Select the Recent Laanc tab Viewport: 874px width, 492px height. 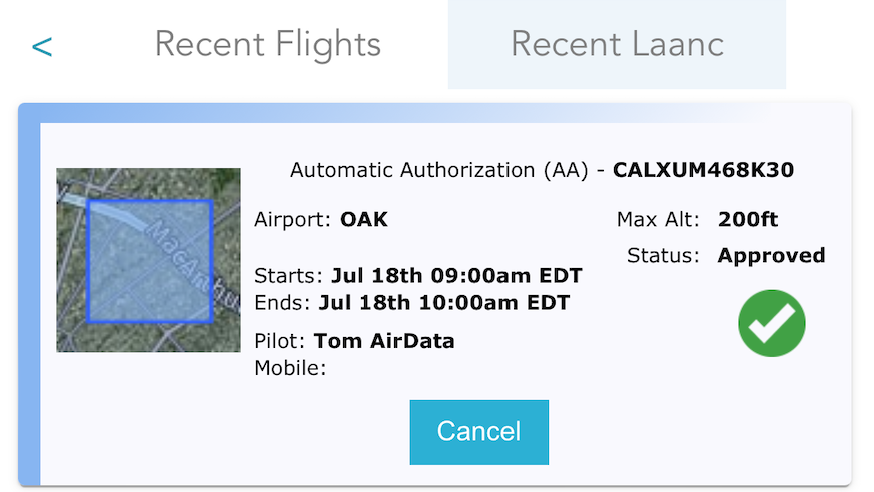[x=617, y=45]
